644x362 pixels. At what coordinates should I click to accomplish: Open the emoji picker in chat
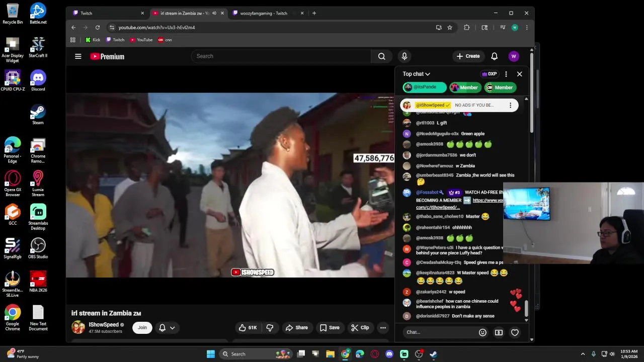[482, 332]
